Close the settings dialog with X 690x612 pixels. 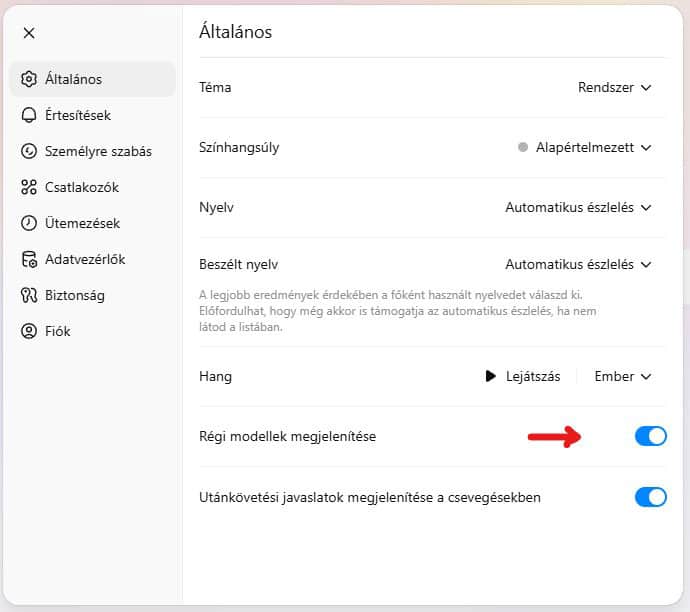(x=29, y=33)
